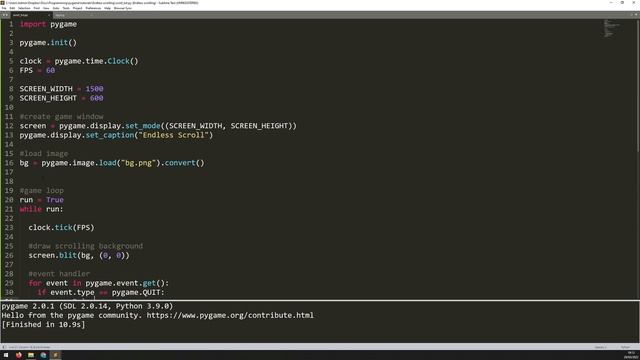
Task: Click line number 10 in gutter
Action: pyautogui.click(x=9, y=107)
